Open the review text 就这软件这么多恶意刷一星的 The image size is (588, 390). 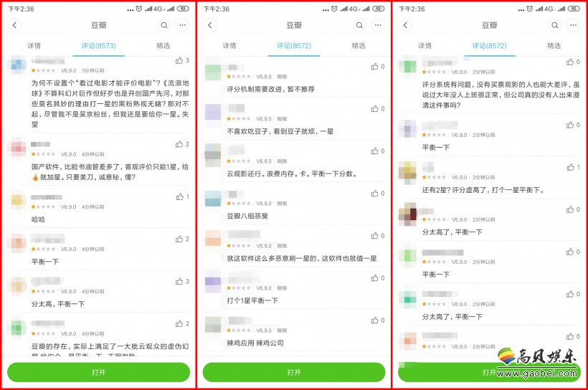pyautogui.click(x=301, y=258)
